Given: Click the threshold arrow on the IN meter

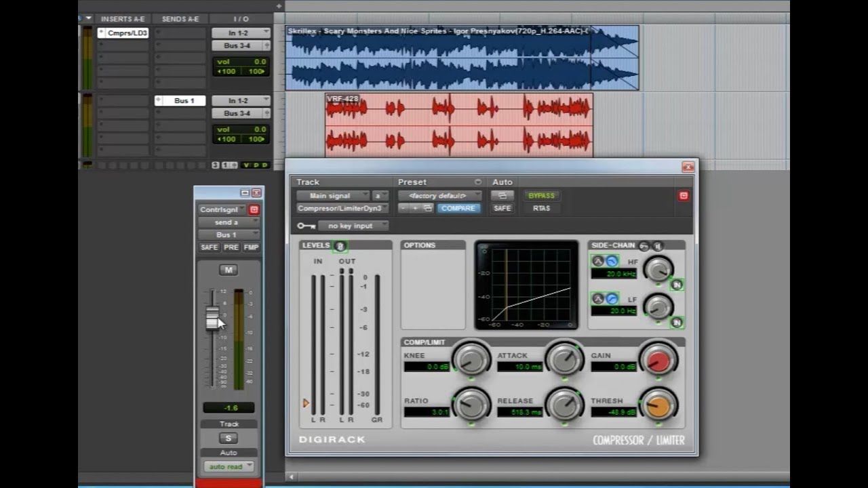Looking at the screenshot, I should click(x=306, y=403).
